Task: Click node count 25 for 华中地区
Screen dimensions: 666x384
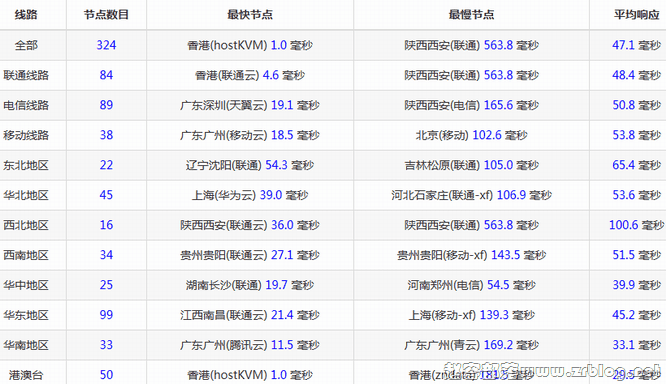Action: [x=106, y=285]
